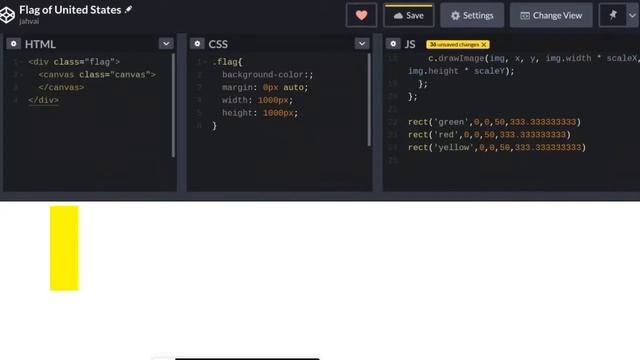Click the line rect('yellow',0,0,50,333.333333333)
Image resolution: width=640 pixels, height=360 pixels.
tap(497, 147)
